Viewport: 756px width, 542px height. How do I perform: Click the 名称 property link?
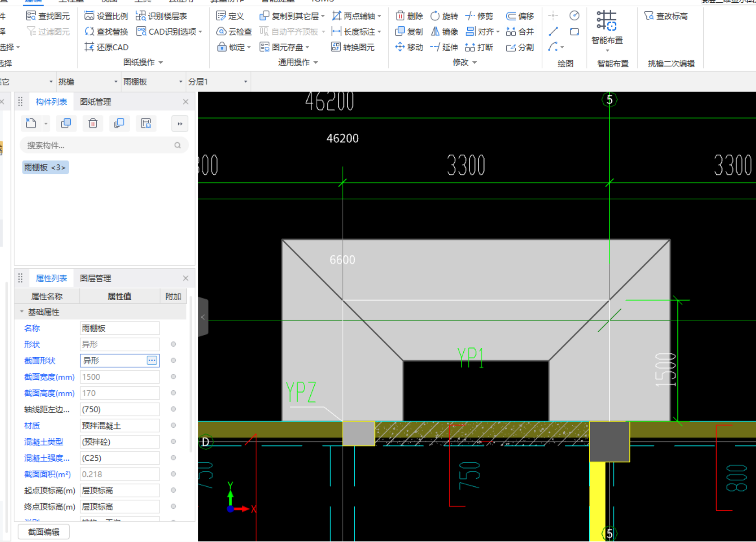tap(32, 328)
